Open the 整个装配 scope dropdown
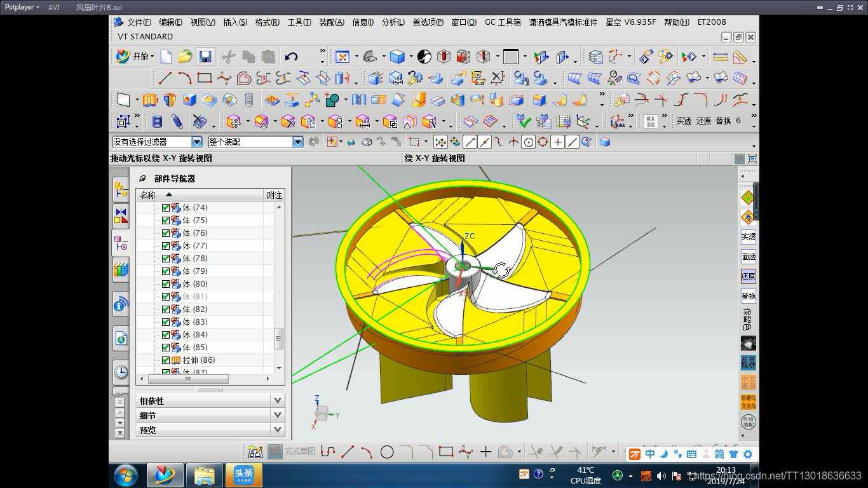868x488 pixels. click(297, 142)
